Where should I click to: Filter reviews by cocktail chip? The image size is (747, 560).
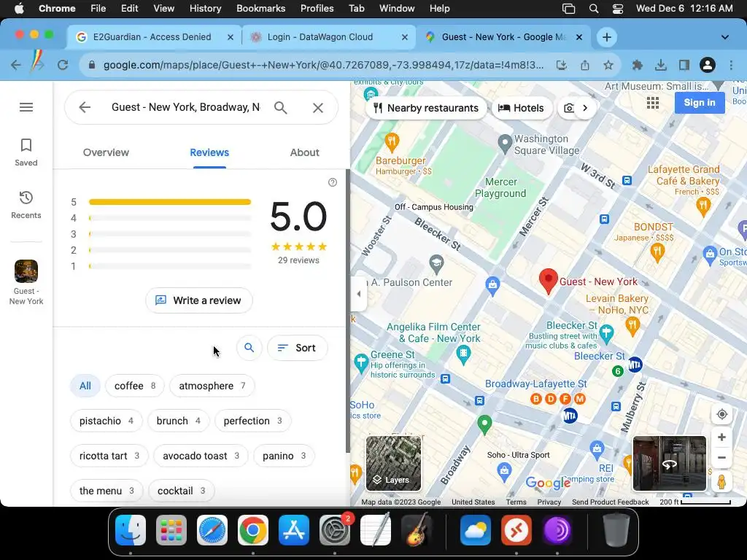[x=182, y=491]
